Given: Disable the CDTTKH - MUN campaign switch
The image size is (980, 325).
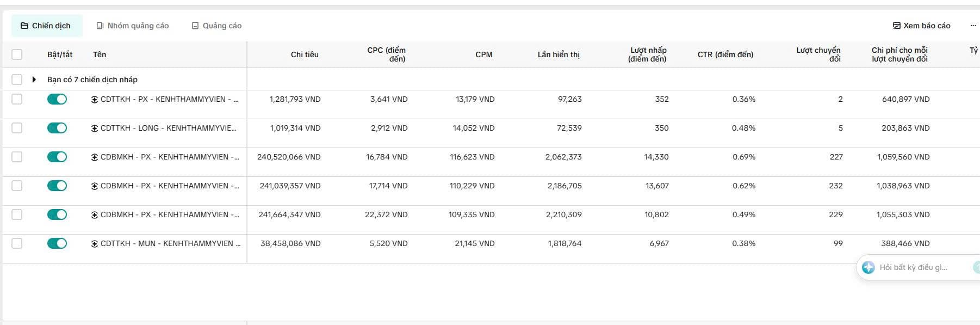Looking at the screenshot, I should (x=57, y=243).
